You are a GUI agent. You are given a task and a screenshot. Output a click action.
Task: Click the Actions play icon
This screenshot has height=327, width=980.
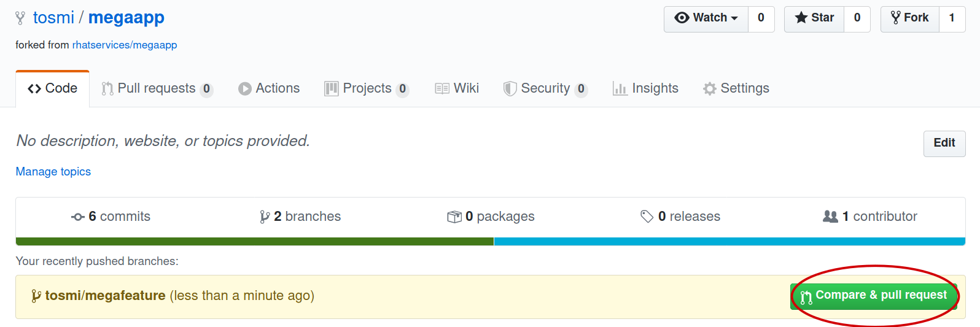[245, 89]
